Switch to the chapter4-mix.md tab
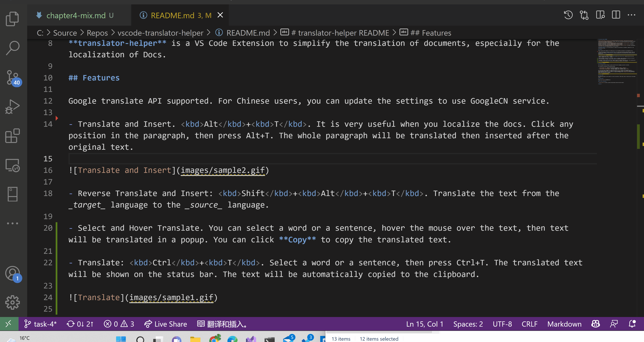Viewport: 644px width, 342px height. coord(76,16)
